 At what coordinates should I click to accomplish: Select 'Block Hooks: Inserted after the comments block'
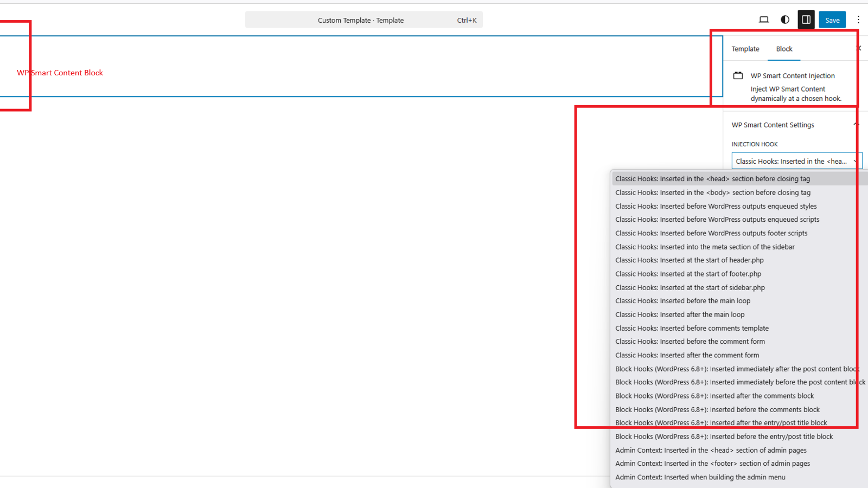(x=714, y=396)
